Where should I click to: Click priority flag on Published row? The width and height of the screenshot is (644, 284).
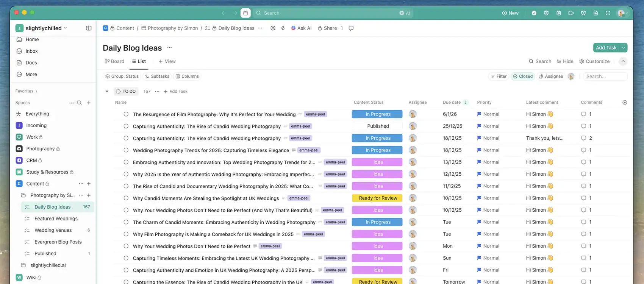[x=479, y=126]
